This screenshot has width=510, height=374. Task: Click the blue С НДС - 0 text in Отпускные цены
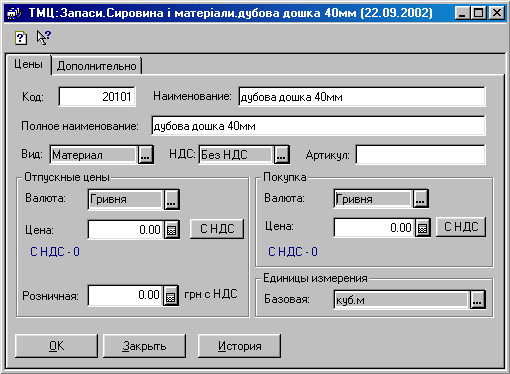point(55,252)
